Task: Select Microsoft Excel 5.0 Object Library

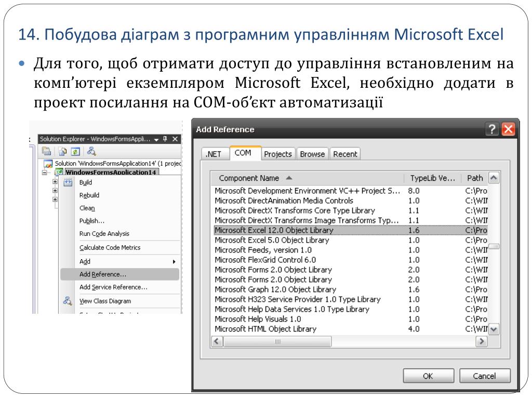Action: (x=351, y=240)
